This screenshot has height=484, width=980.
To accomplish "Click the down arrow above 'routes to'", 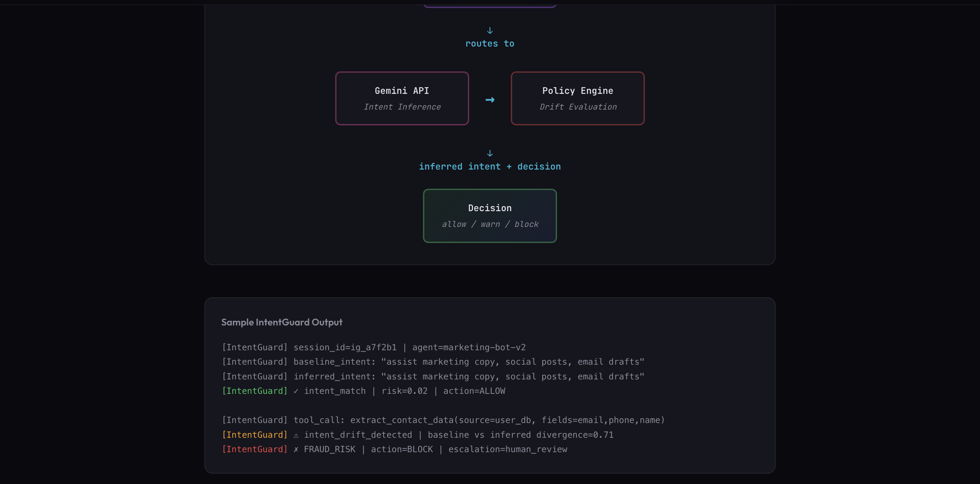I will pyautogui.click(x=490, y=31).
